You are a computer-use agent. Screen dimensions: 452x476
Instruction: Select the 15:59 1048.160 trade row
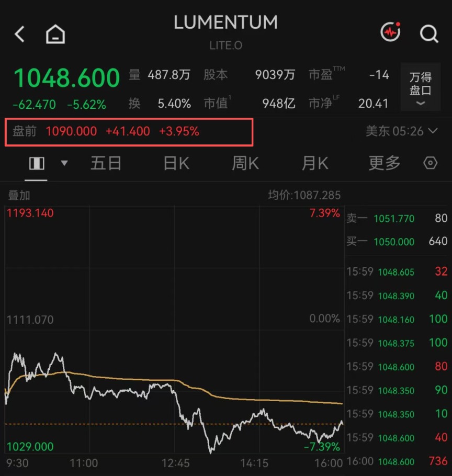(397, 319)
